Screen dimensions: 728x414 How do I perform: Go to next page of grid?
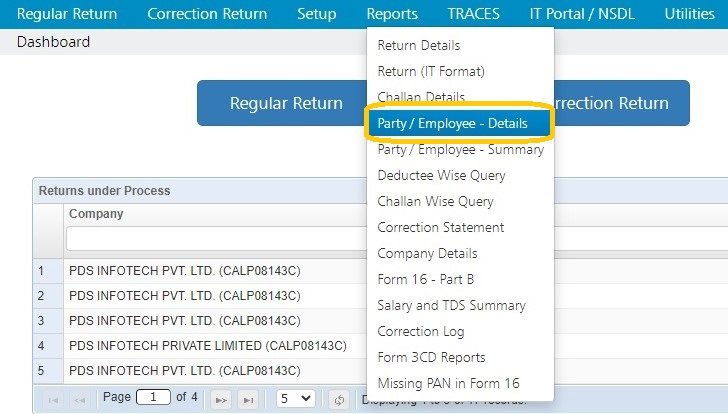tap(222, 398)
